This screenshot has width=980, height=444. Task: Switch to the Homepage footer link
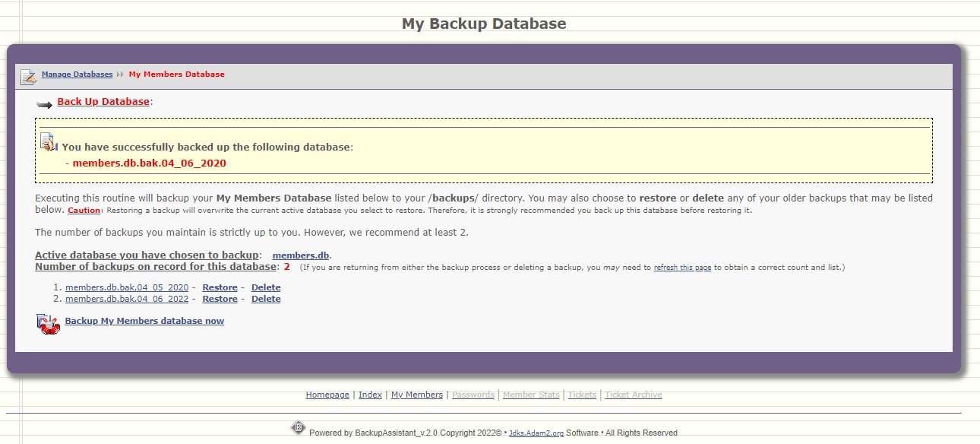tap(327, 395)
